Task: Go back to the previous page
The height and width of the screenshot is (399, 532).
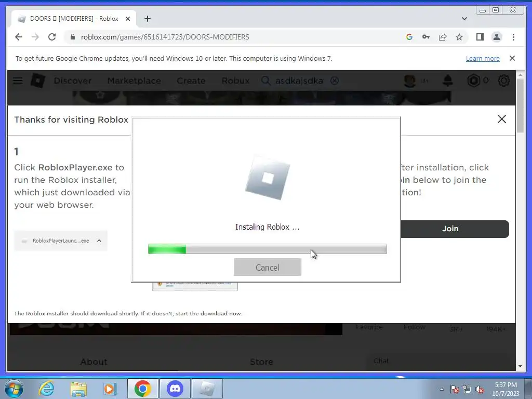Action: [19, 37]
